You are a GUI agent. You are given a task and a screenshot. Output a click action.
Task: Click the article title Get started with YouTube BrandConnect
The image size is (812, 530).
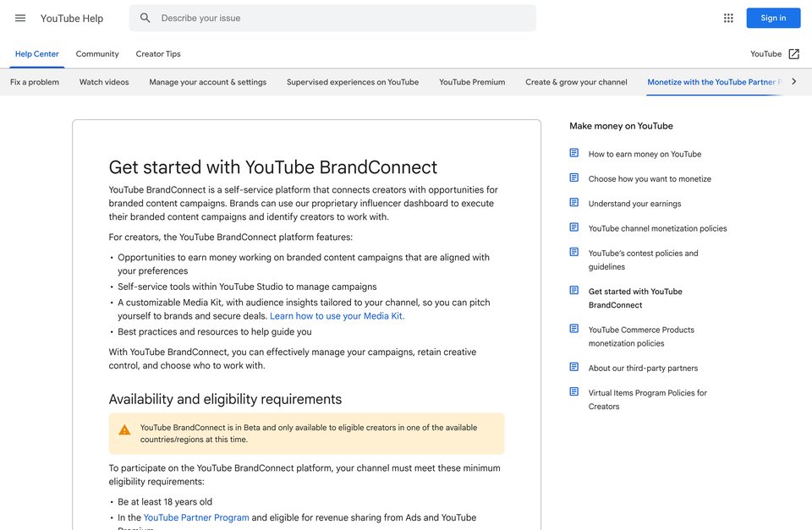point(273,167)
